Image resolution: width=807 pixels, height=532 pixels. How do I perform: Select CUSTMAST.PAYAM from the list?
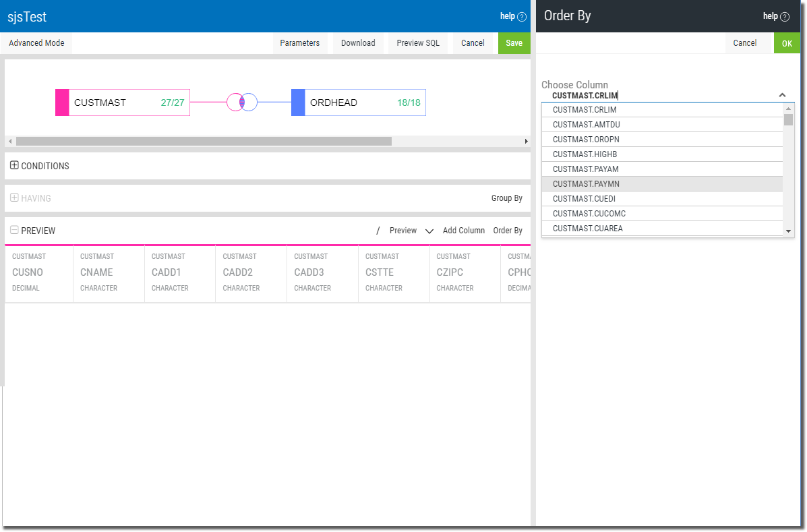pyautogui.click(x=662, y=169)
